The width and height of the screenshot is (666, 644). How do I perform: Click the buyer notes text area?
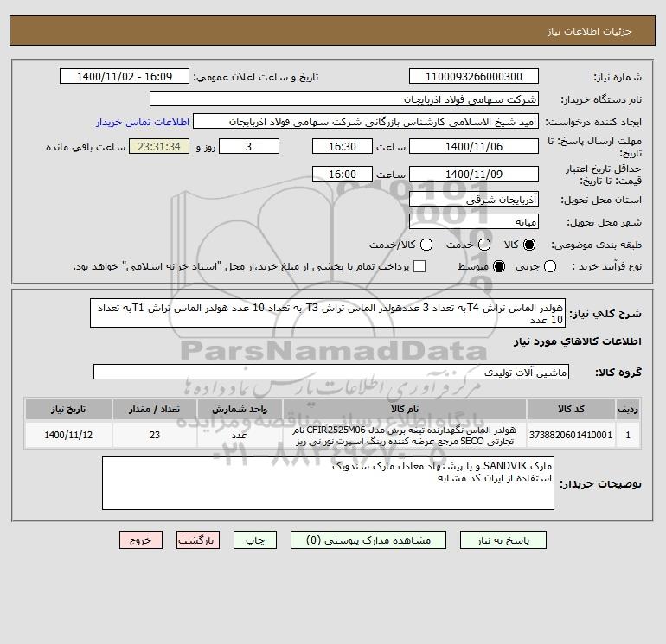tap(328, 483)
